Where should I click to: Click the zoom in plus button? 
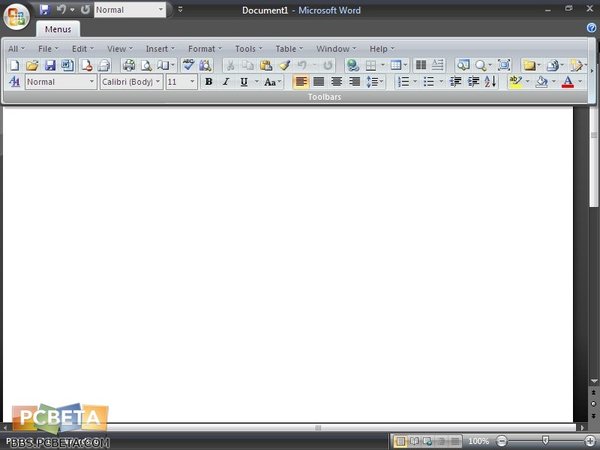(x=590, y=441)
